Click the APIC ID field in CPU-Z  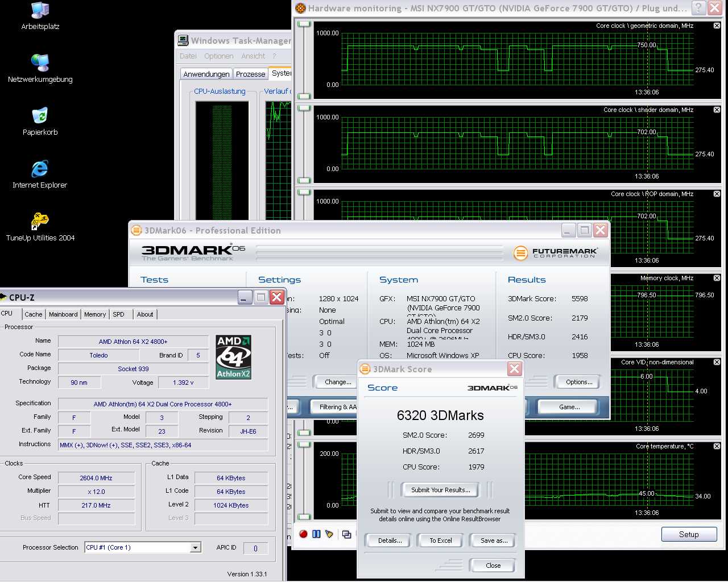pyautogui.click(x=255, y=548)
